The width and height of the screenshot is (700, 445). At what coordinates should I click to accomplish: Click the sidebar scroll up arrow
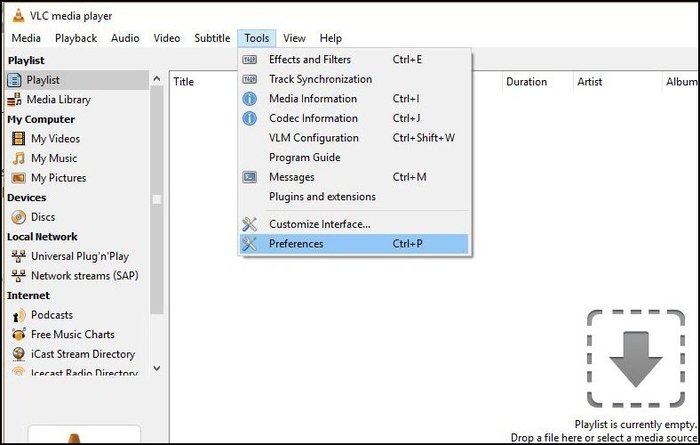click(x=157, y=79)
